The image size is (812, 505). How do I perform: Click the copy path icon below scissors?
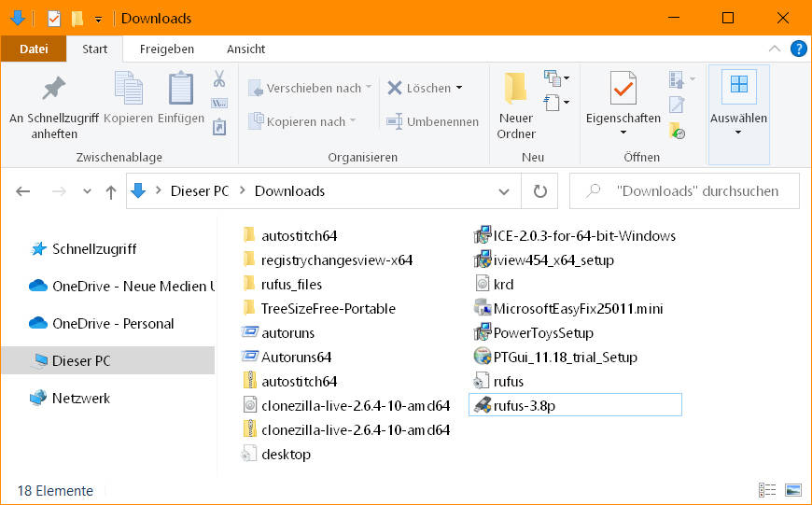pyautogui.click(x=219, y=103)
